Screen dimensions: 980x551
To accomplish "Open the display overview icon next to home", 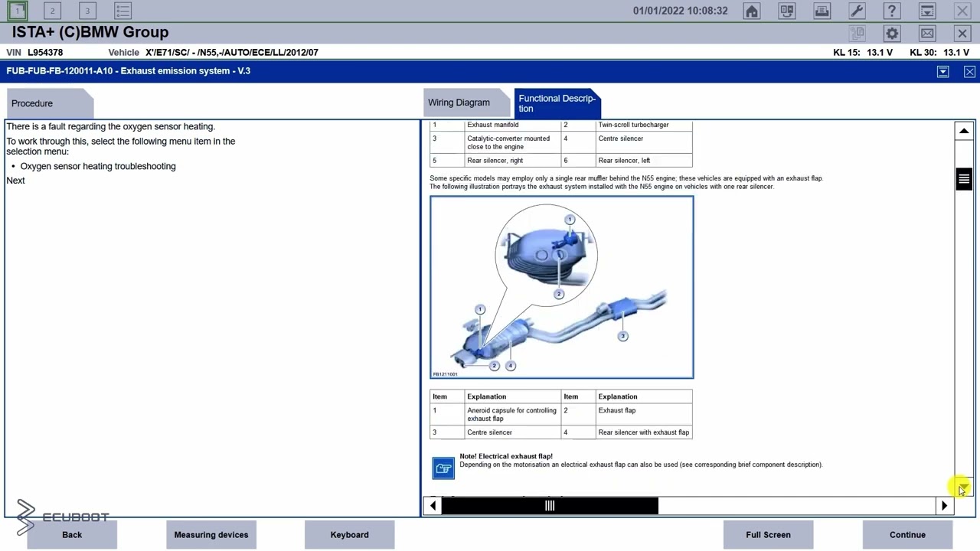I will [x=787, y=11].
